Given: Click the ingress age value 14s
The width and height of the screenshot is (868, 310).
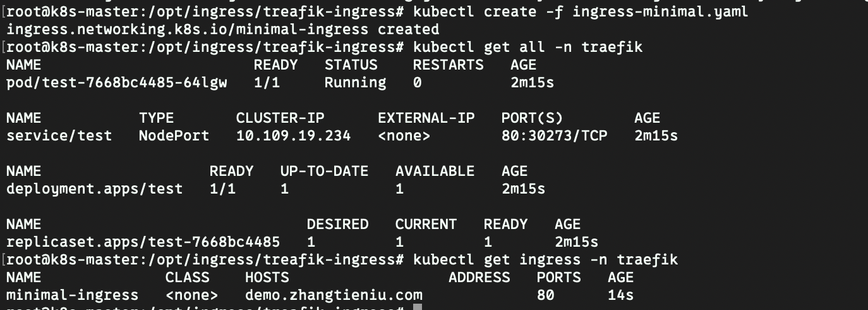Looking at the screenshot, I should click(620, 295).
